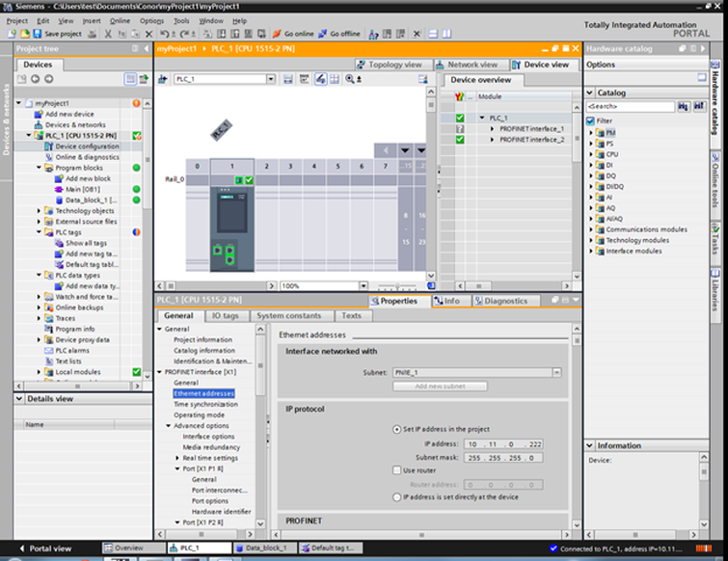The image size is (728, 561).
Task: Click Go online button
Action: click(293, 34)
